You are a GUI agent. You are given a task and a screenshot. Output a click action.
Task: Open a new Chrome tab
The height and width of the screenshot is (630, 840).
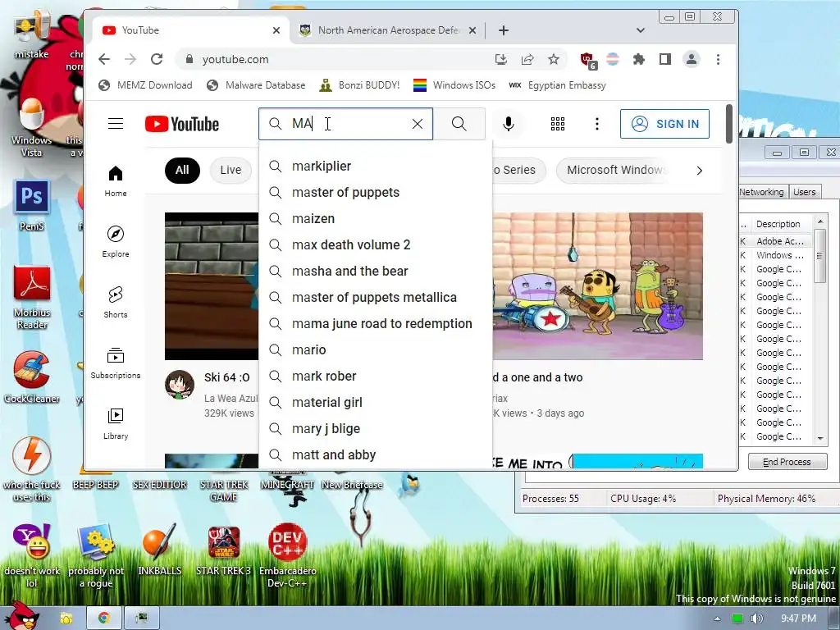pyautogui.click(x=503, y=30)
